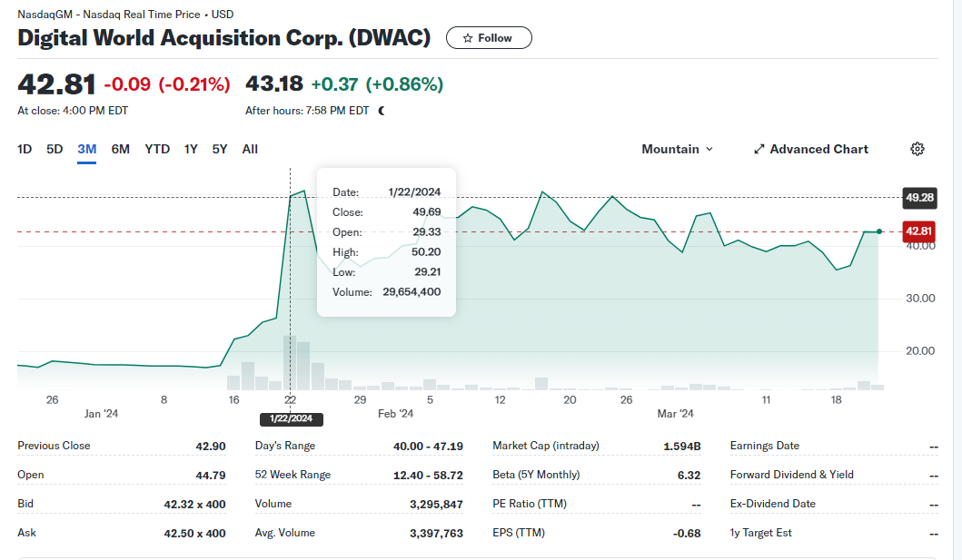The height and width of the screenshot is (560, 962).
Task: Click the Ask value 42.50 x 400
Action: tap(194, 533)
